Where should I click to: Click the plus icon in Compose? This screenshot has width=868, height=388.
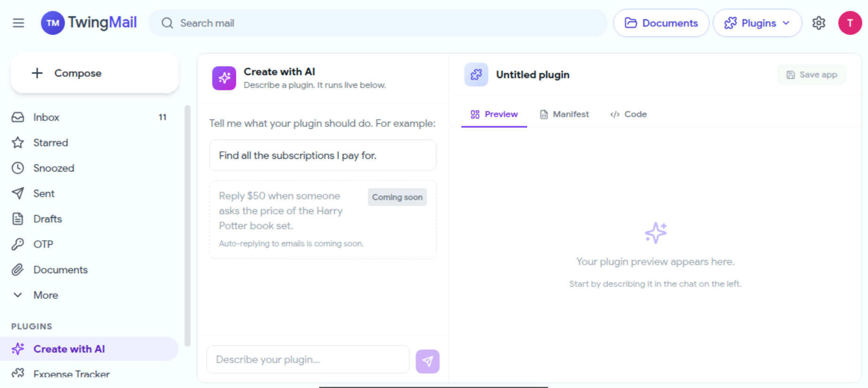(x=37, y=73)
